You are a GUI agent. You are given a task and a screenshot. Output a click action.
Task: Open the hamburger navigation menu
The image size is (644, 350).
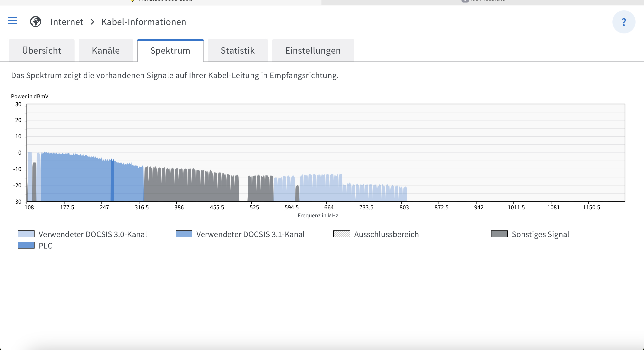point(13,21)
